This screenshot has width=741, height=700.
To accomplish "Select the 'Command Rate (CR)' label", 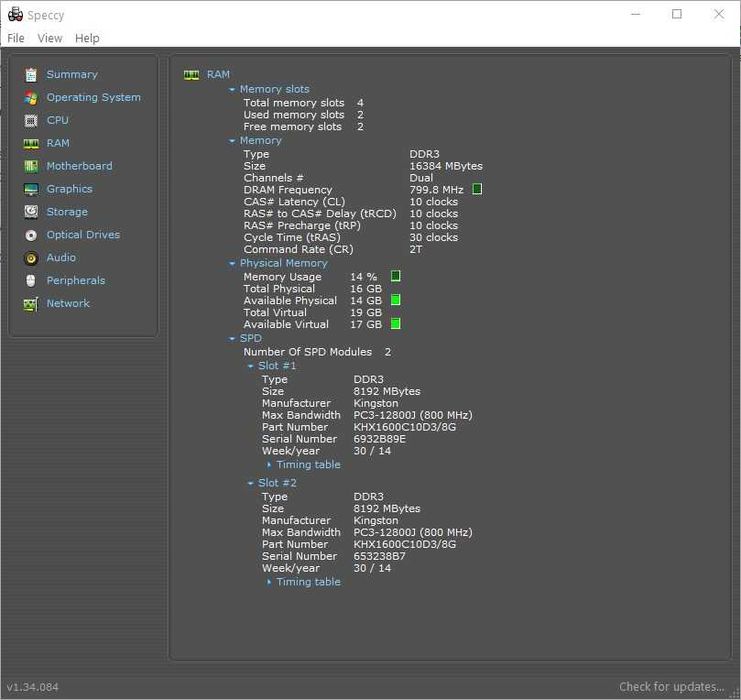I will coord(298,250).
